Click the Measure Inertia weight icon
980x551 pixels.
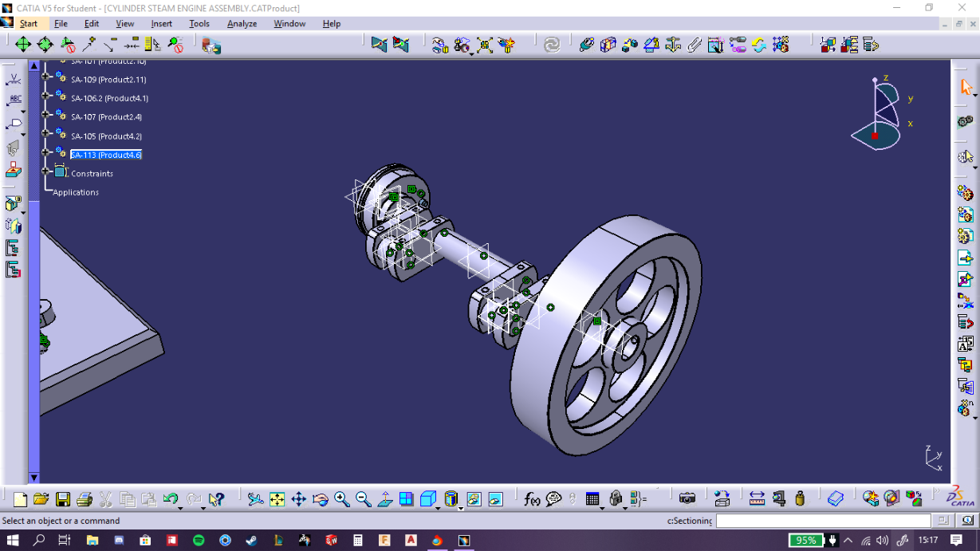pyautogui.click(x=801, y=499)
